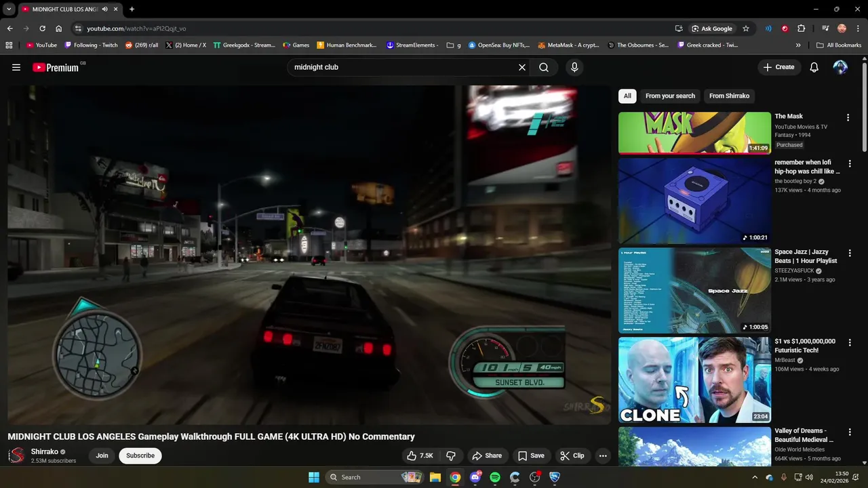Click the Create button
Screen dimensions: 868x488
pos(778,67)
